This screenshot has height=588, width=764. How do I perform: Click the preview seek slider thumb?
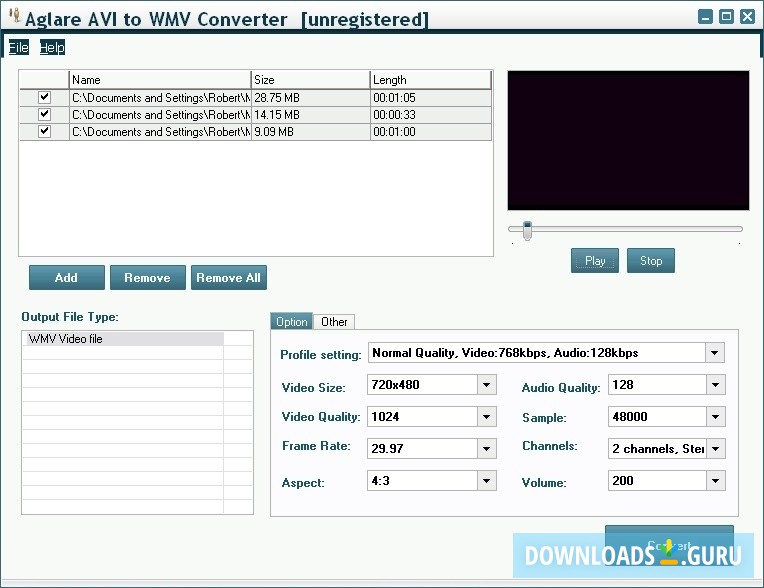(x=527, y=230)
